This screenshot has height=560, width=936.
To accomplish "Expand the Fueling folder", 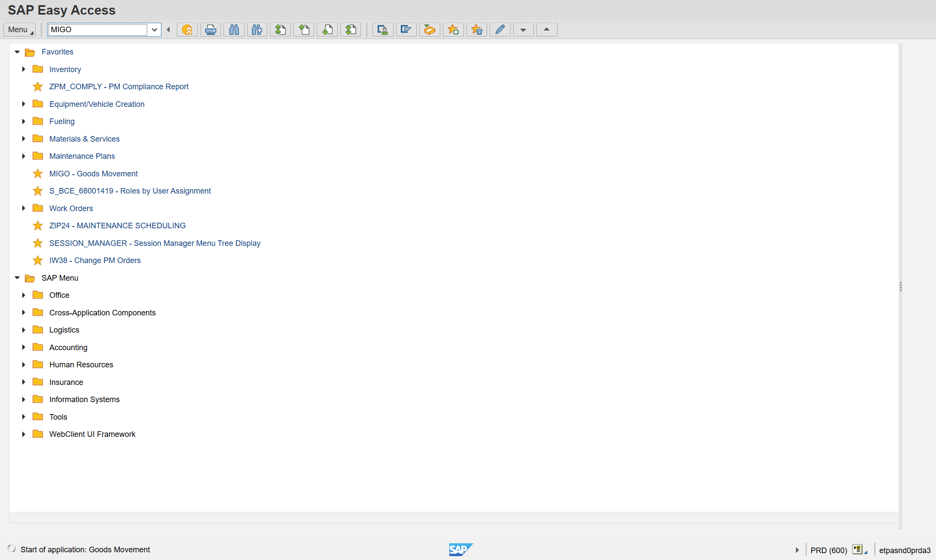I will point(24,121).
